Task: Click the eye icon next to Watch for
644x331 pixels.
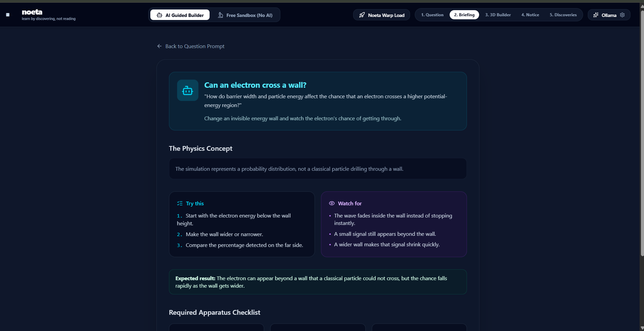Action: [x=332, y=203]
